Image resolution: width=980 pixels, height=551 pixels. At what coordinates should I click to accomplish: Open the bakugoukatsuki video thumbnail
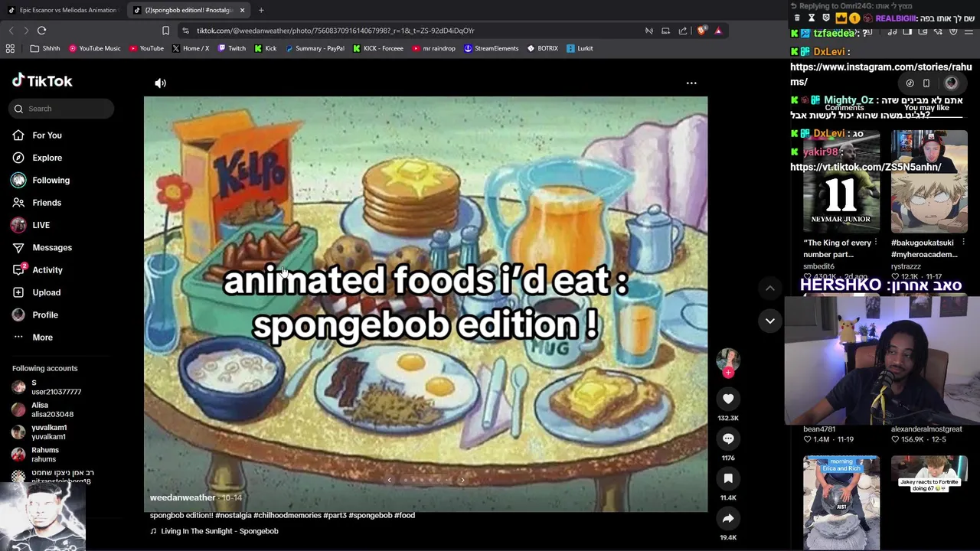[929, 184]
